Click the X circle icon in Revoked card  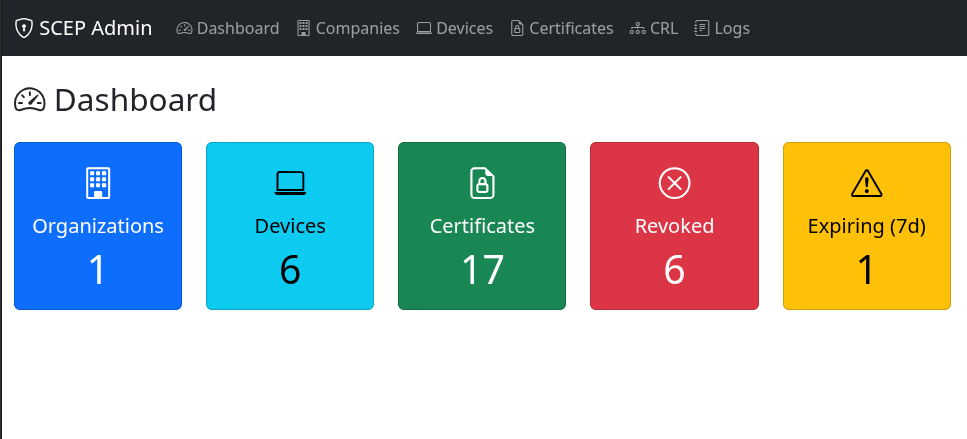coord(674,183)
